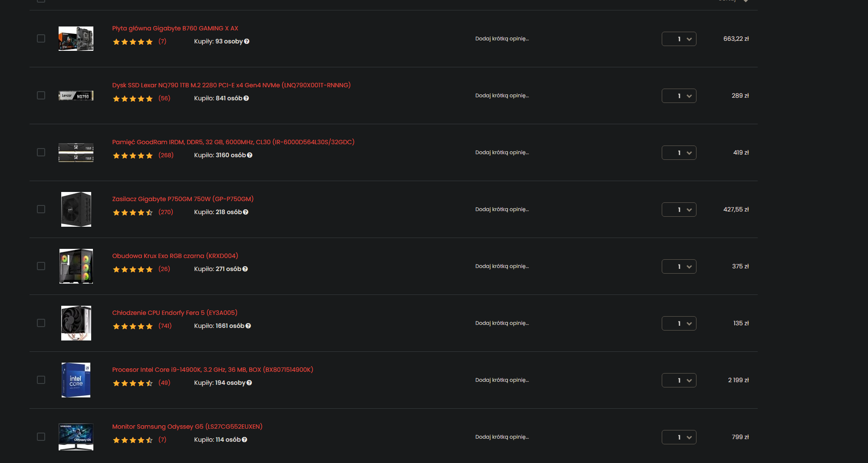Viewport: 868px width, 463px height.
Task: Click help icon next to 'Kupiło: 1661 osób'
Action: click(248, 326)
